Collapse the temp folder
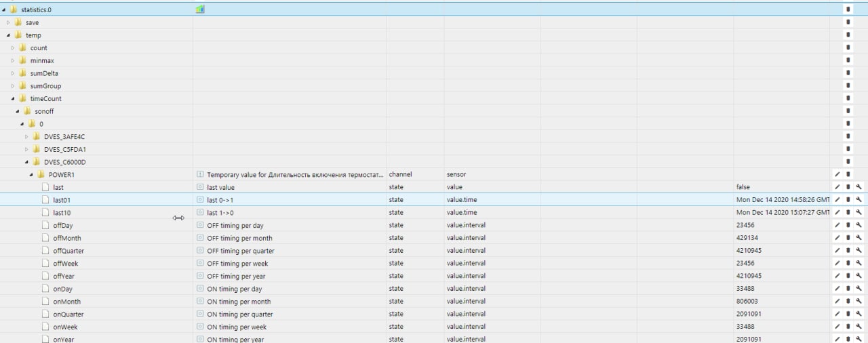Image resolution: width=868 pixels, height=343 pixels. pos(8,35)
